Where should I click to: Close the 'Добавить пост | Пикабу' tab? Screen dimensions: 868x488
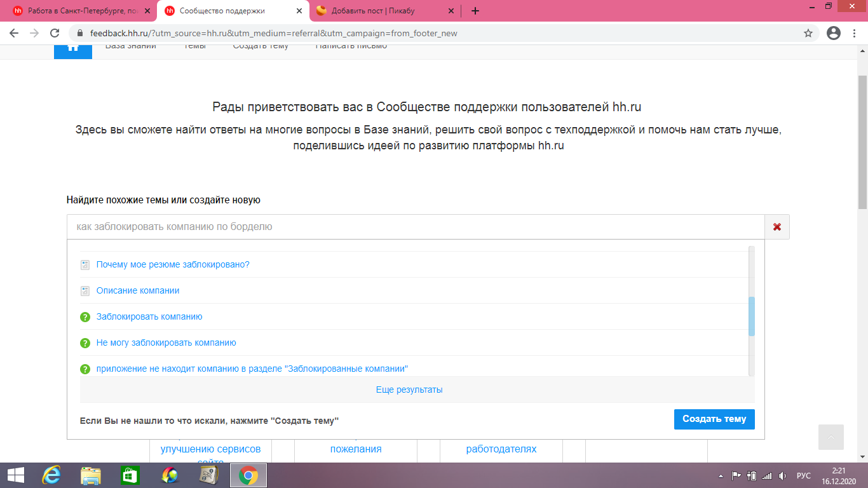pos(451,11)
